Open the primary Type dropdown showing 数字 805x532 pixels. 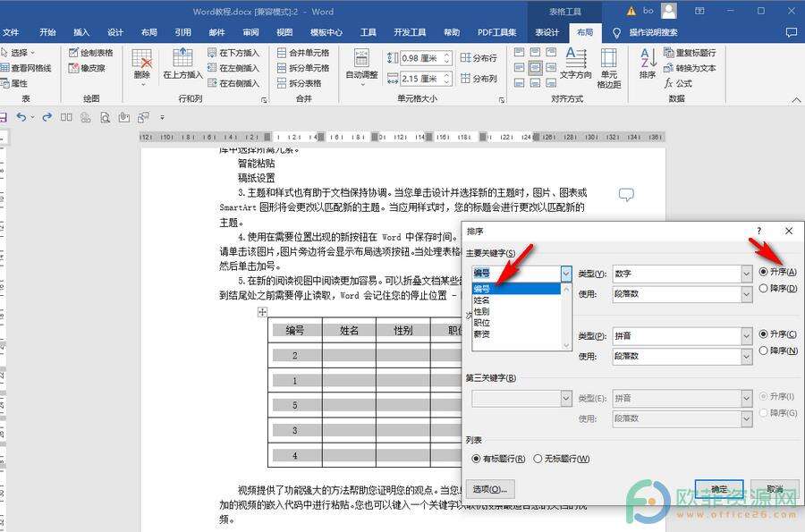point(747,274)
